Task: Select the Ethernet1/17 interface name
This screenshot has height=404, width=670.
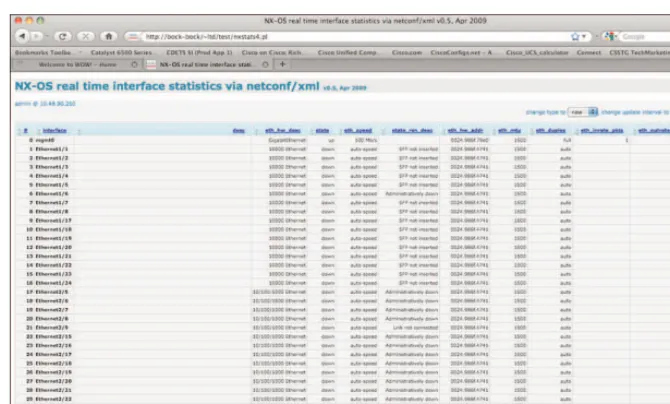Action: pyautogui.click(x=53, y=221)
